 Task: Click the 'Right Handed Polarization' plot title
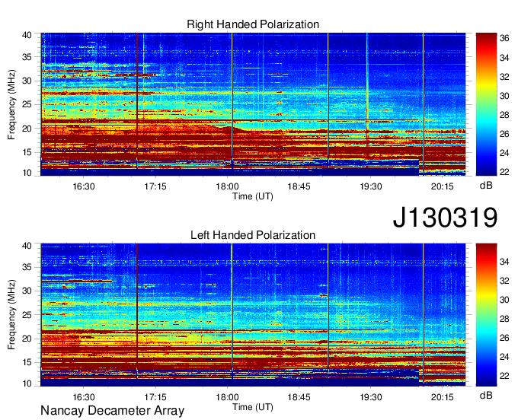coord(253,24)
